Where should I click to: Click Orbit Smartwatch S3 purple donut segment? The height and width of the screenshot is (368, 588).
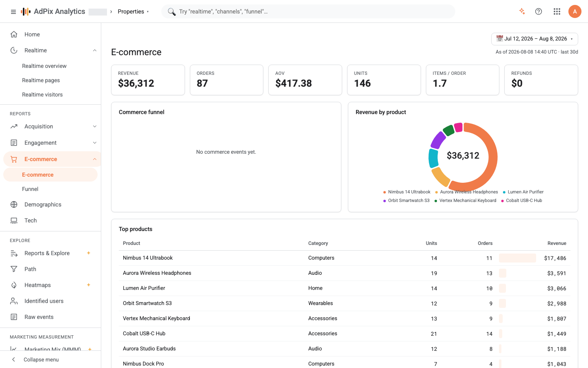click(x=438, y=140)
